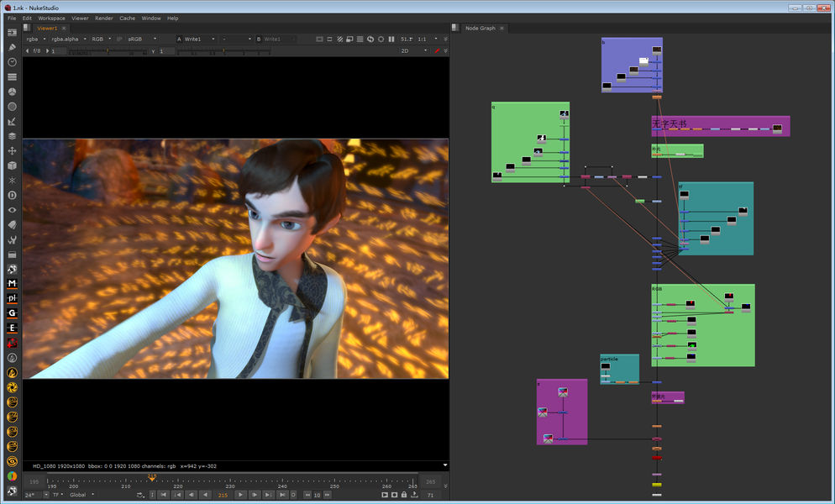835x504 pixels.
Task: Jump to last frame
Action: coord(282,495)
